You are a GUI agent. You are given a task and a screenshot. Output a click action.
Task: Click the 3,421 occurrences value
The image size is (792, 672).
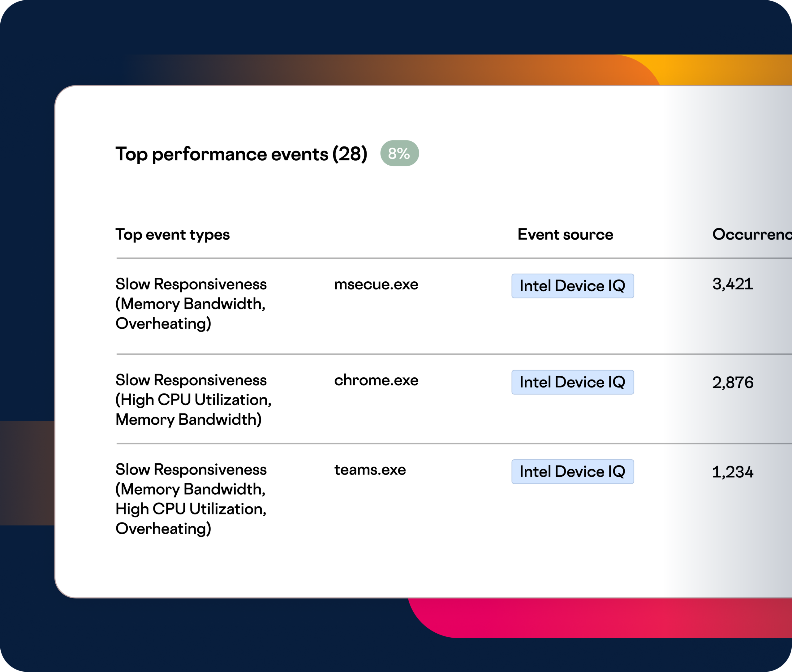(x=732, y=284)
